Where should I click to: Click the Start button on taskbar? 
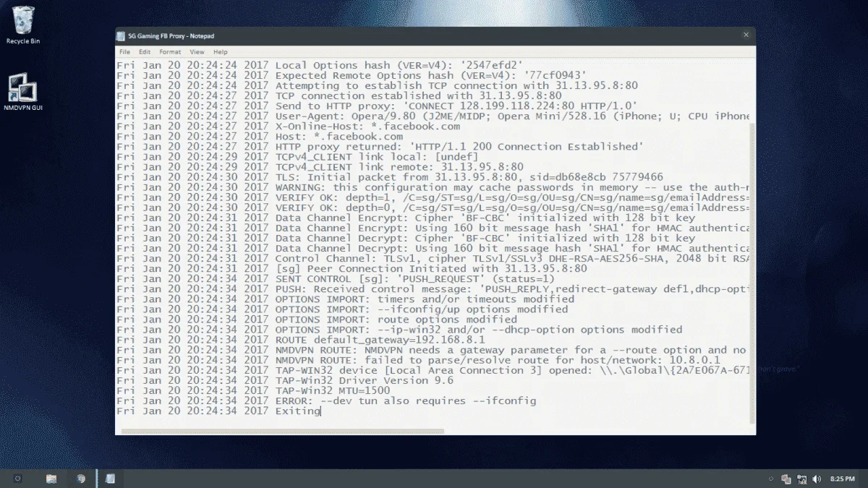click(x=18, y=479)
